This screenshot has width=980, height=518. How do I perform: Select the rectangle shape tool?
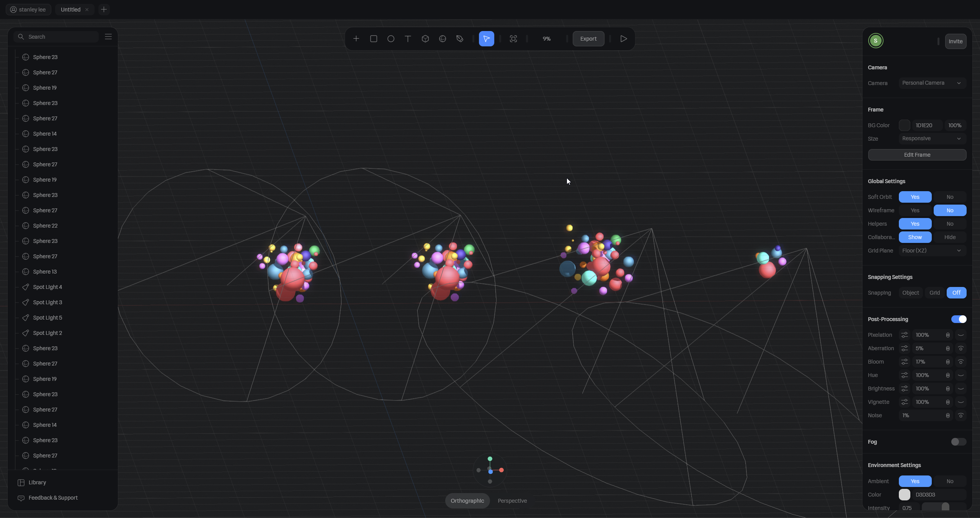coord(373,39)
